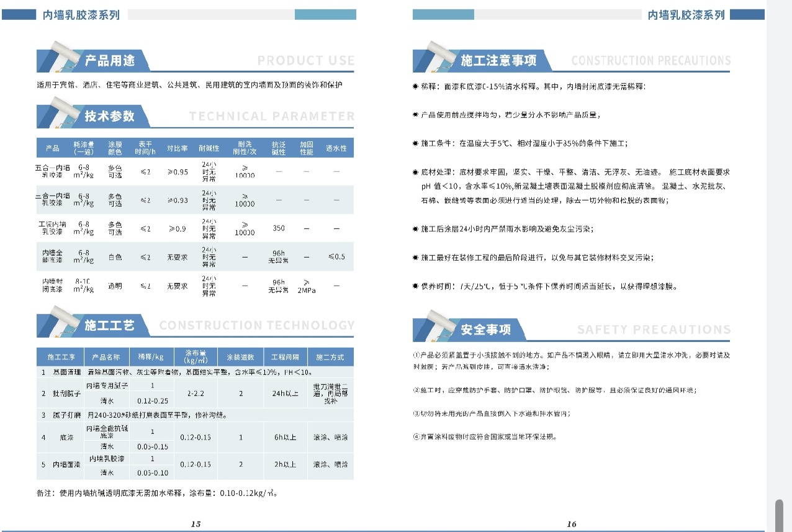Click the ≤0.5 water permeability cell
Viewport: 792px width, 532px height.
[336, 256]
